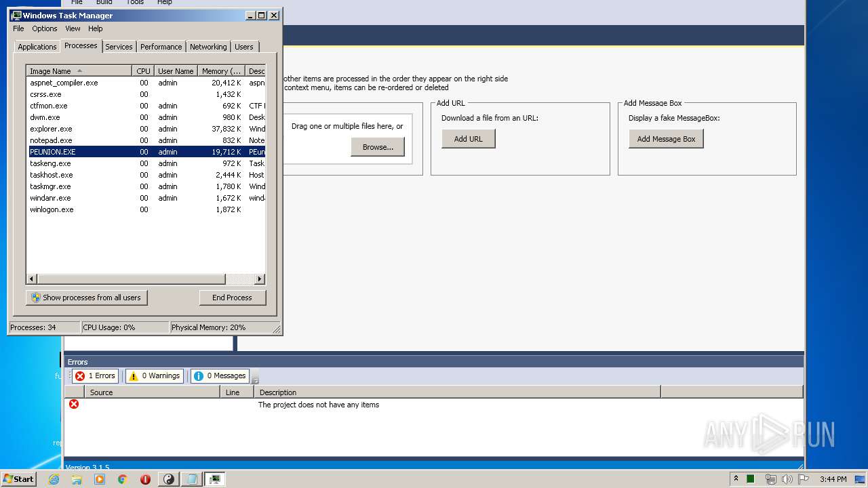This screenshot has height=488, width=868.
Task: Click the system clock showing 3:44 PM
Action: pyautogui.click(x=833, y=479)
